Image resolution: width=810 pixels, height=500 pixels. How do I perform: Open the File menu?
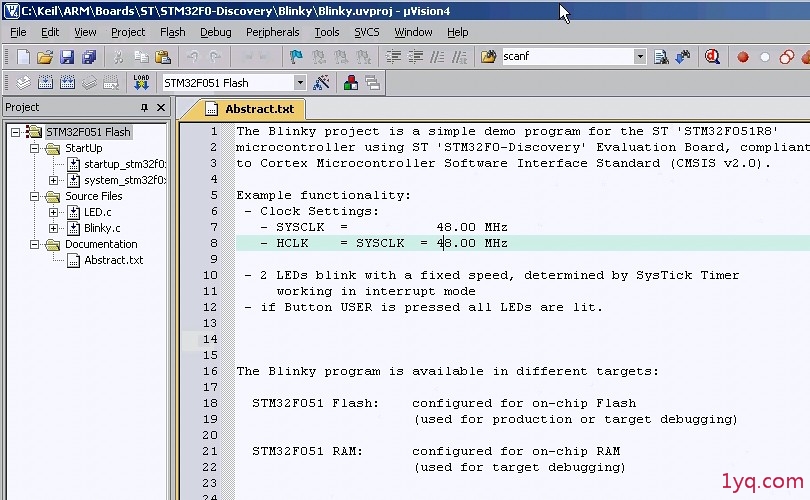point(18,32)
